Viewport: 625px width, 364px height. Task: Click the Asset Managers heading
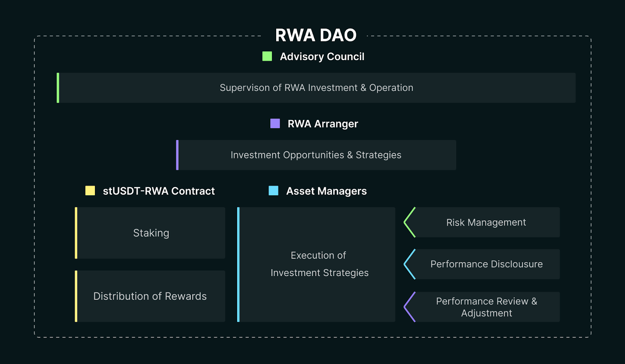pos(326,191)
